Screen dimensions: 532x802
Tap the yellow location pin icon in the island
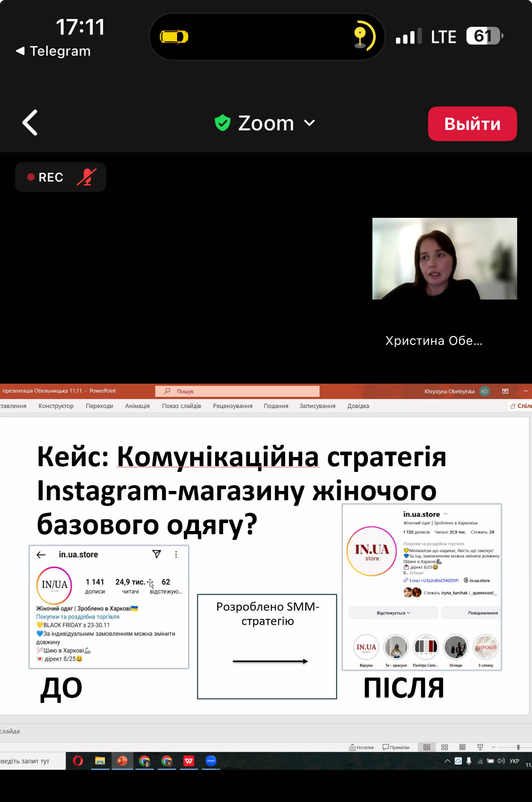tap(360, 37)
